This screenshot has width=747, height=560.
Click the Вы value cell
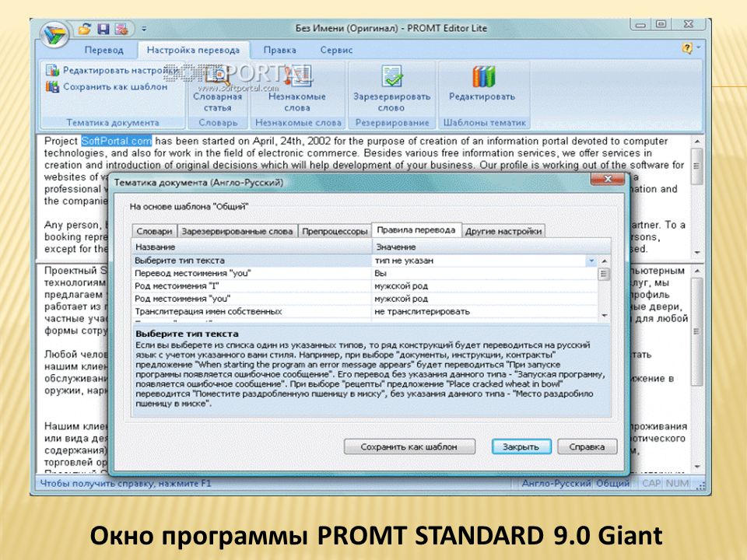pyautogui.click(x=485, y=273)
